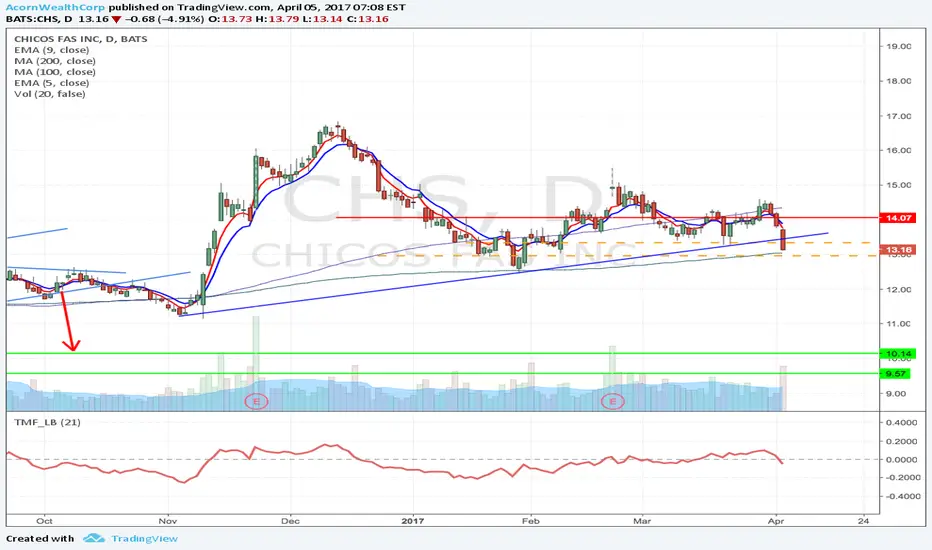Click the 'Dec' label on time axis
Screen dimensions: 932x550
point(290,521)
